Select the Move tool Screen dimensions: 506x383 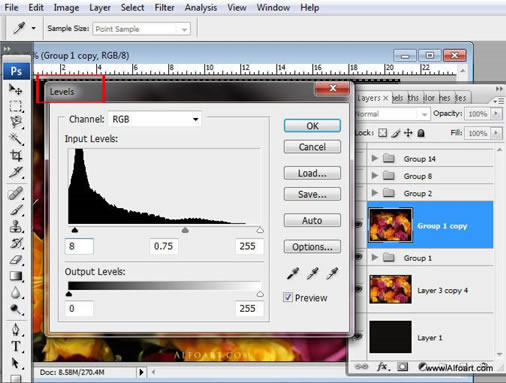point(15,89)
